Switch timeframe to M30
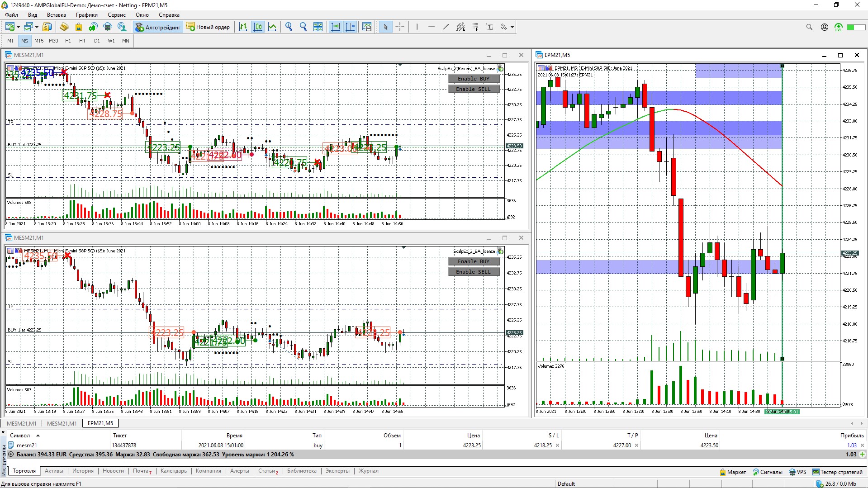The height and width of the screenshot is (488, 868). pos(53,41)
